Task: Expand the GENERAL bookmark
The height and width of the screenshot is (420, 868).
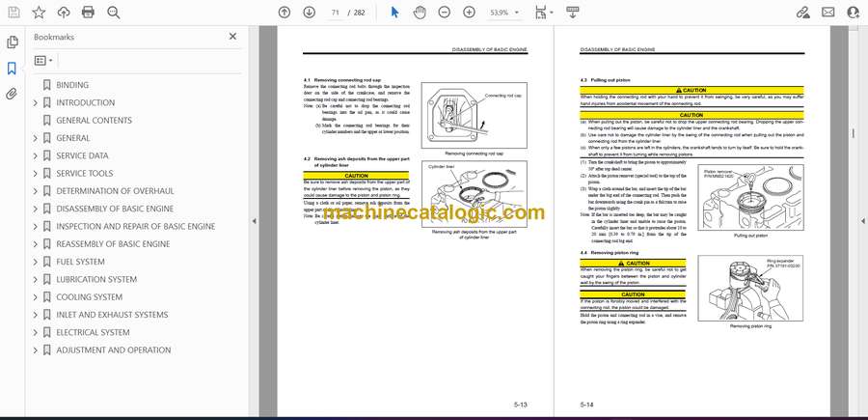Action: 36,138
